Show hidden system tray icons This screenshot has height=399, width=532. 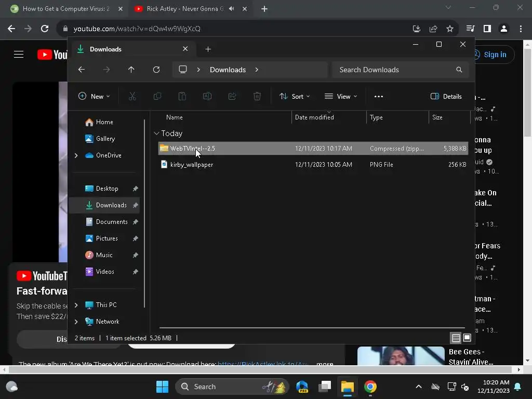coord(419,387)
